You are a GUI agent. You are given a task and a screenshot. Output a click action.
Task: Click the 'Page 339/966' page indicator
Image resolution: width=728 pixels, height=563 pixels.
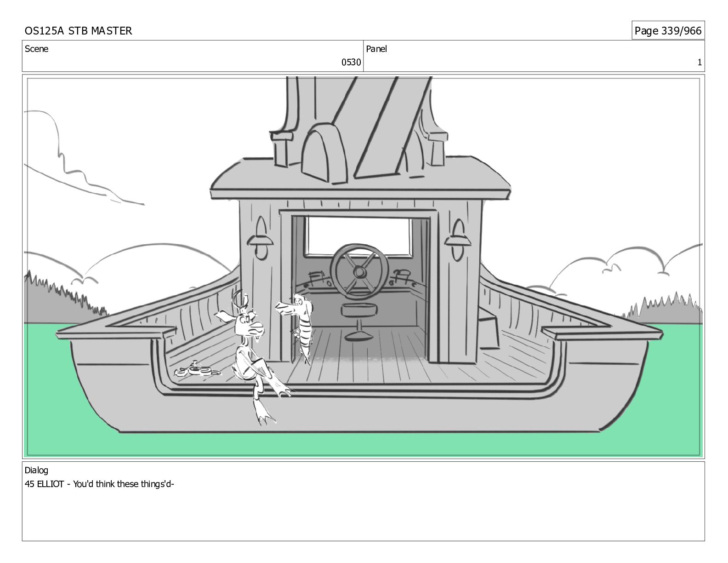(x=668, y=31)
